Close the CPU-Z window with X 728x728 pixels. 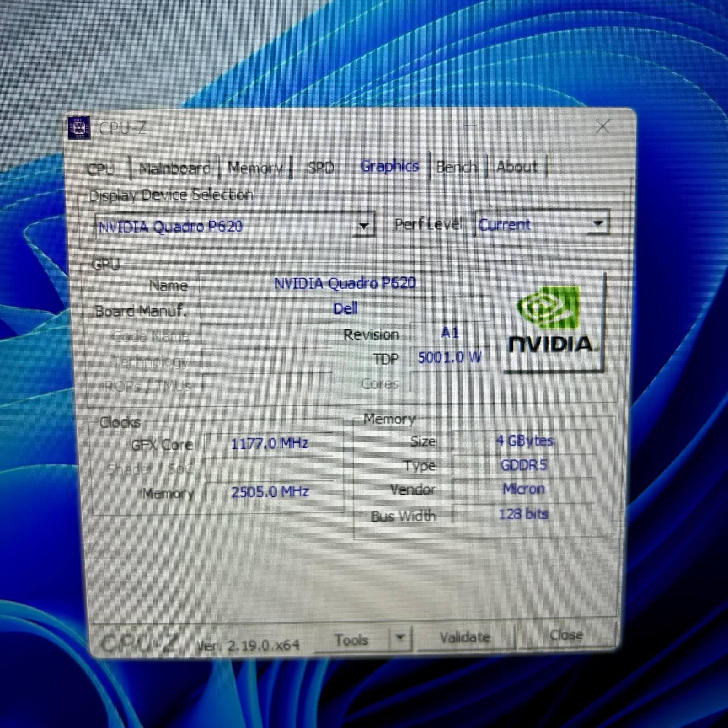pyautogui.click(x=603, y=127)
